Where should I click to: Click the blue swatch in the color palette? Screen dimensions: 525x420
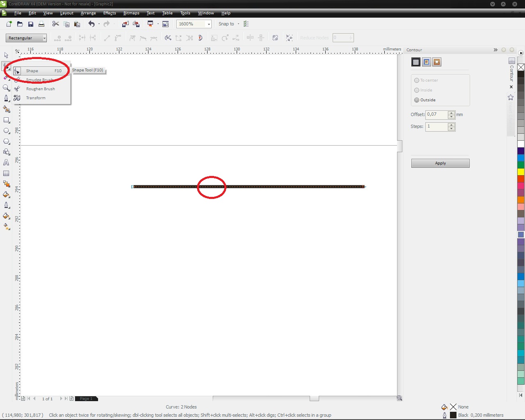[521, 157]
